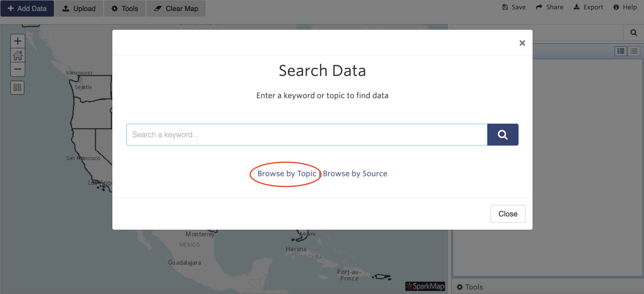The width and height of the screenshot is (644, 294).
Task: Open the Upload tool
Action: [78, 8]
